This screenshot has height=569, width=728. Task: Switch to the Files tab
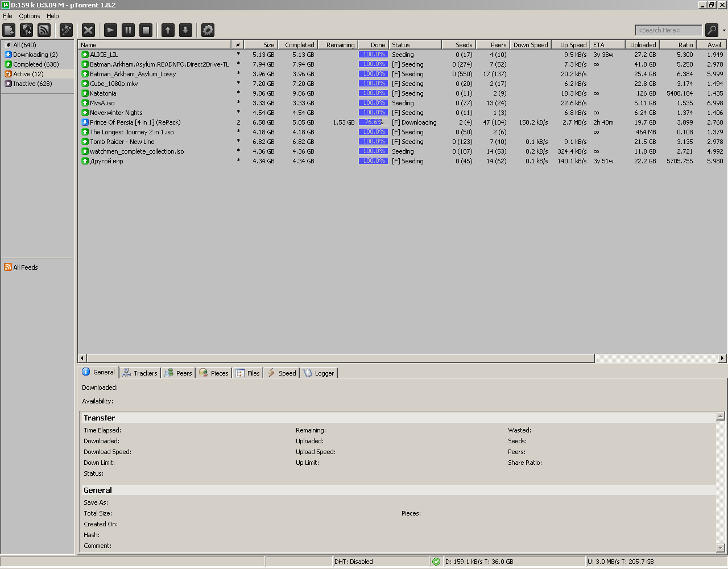[x=248, y=373]
